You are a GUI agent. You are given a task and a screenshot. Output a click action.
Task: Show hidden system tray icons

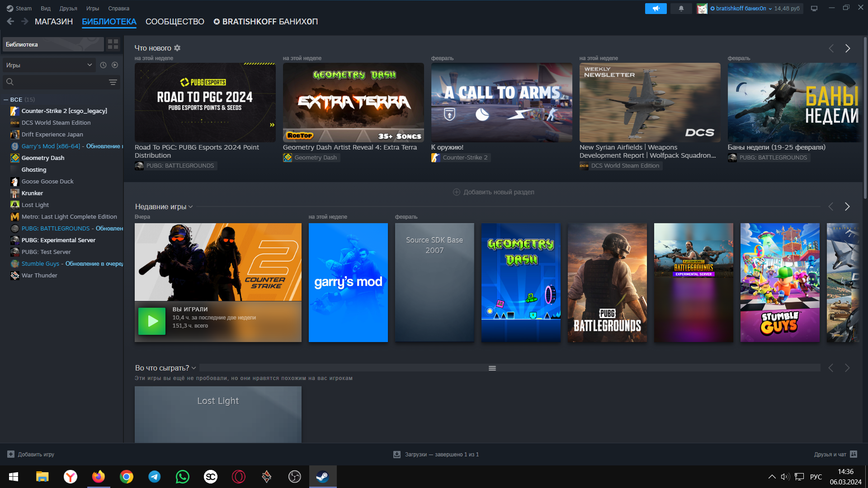point(772,477)
